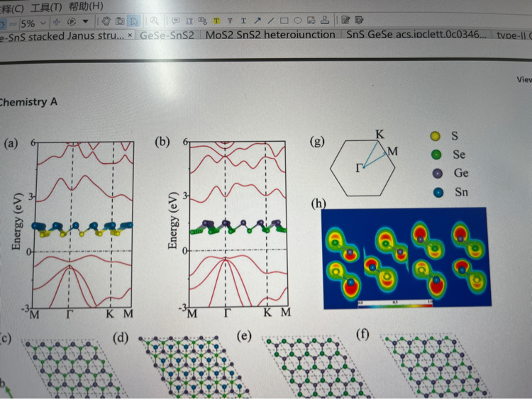The image size is (532, 399).
Task: Select the Arrow drawing tool
Action: 257,21
